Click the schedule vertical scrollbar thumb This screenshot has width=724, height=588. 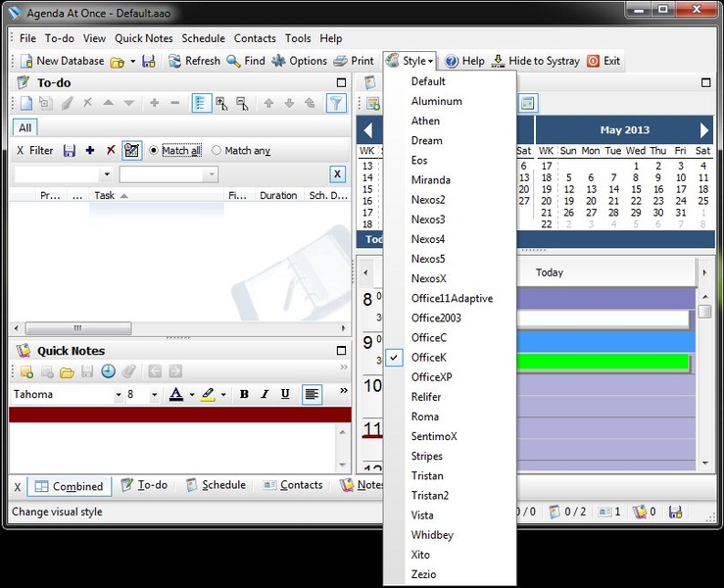pyautogui.click(x=704, y=312)
